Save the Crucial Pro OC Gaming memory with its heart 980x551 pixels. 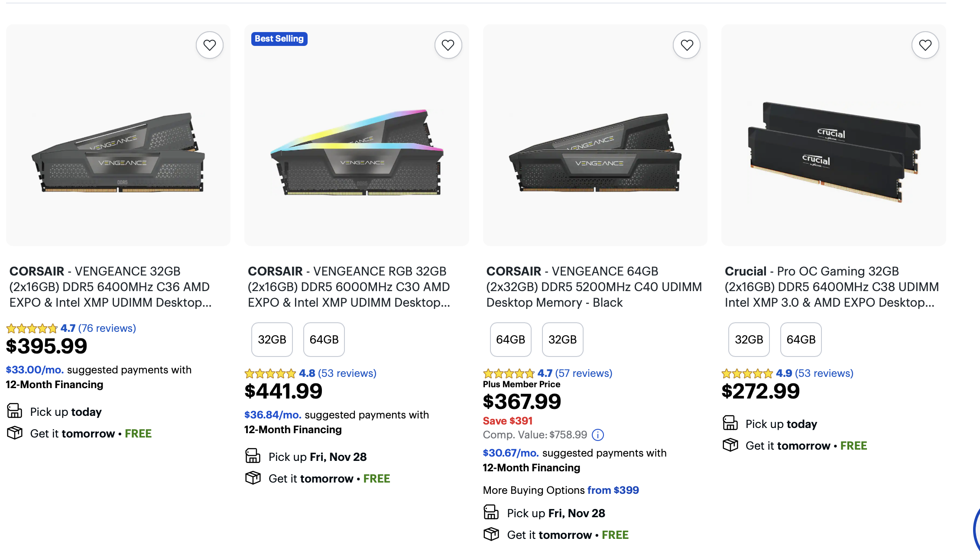point(925,45)
